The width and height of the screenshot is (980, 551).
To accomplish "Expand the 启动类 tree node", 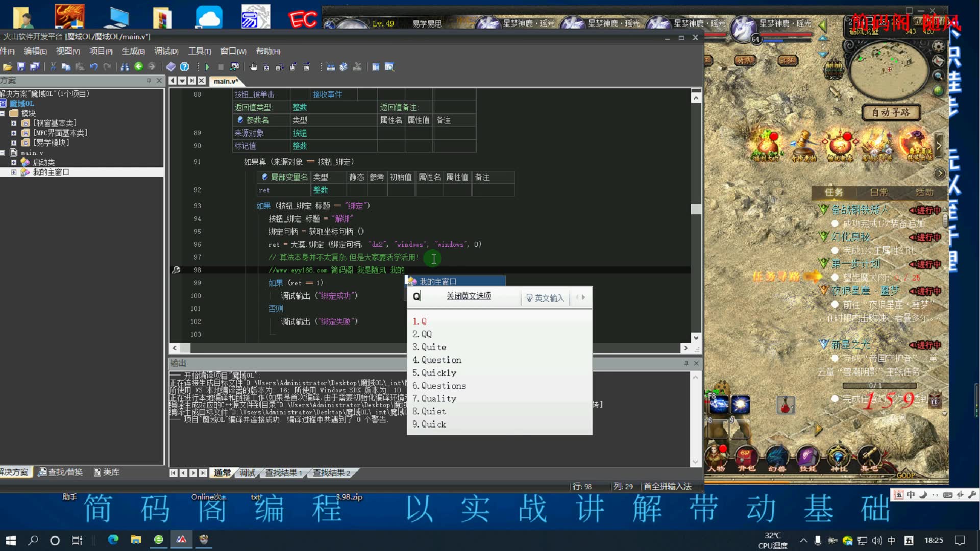I will tap(14, 162).
